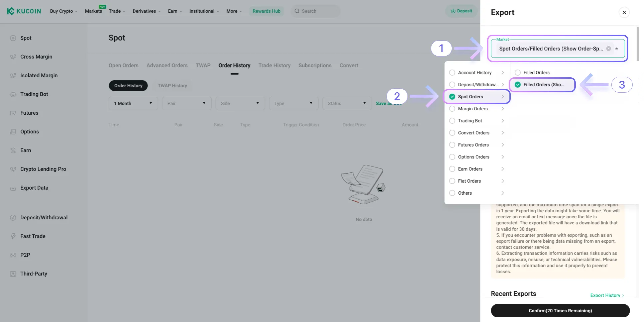Image resolution: width=644 pixels, height=322 pixels.
Task: Switch to Advanced Orders tab
Action: pyautogui.click(x=167, y=65)
